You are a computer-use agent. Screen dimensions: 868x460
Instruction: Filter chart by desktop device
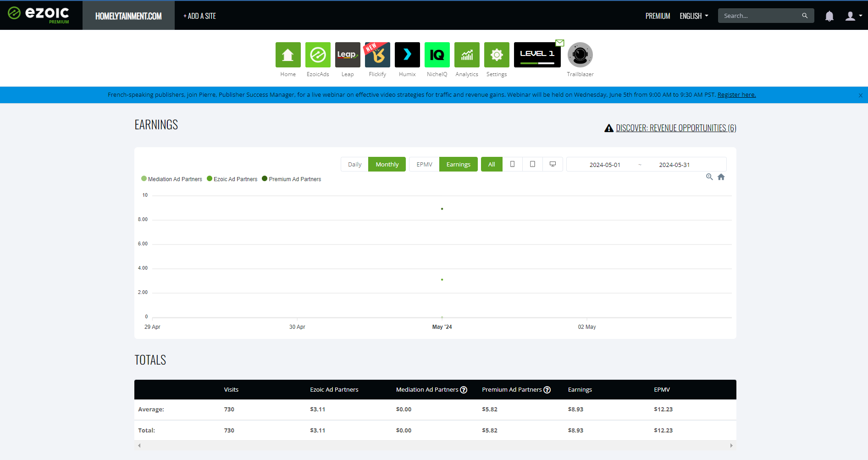(x=553, y=164)
